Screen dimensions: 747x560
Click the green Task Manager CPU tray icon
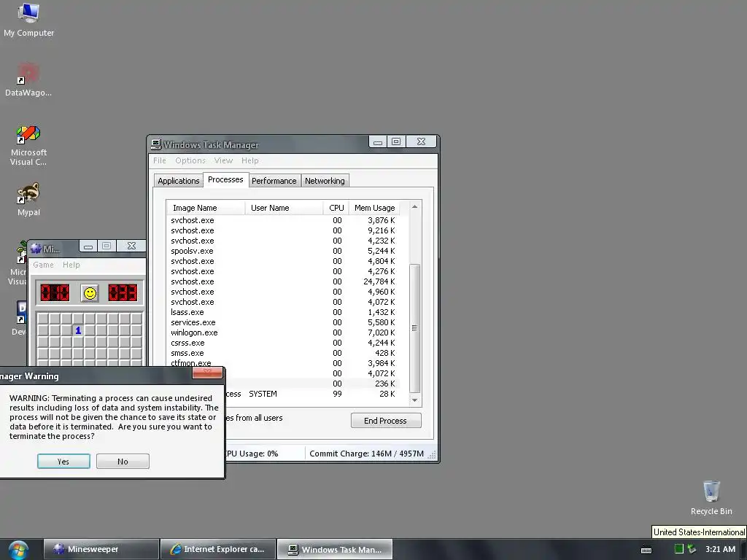click(x=679, y=549)
